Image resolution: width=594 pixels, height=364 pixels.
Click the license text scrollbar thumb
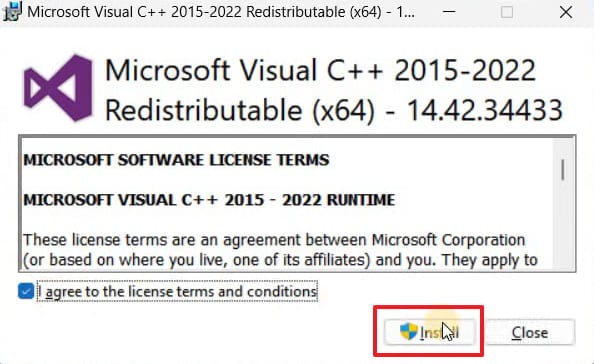click(x=563, y=170)
